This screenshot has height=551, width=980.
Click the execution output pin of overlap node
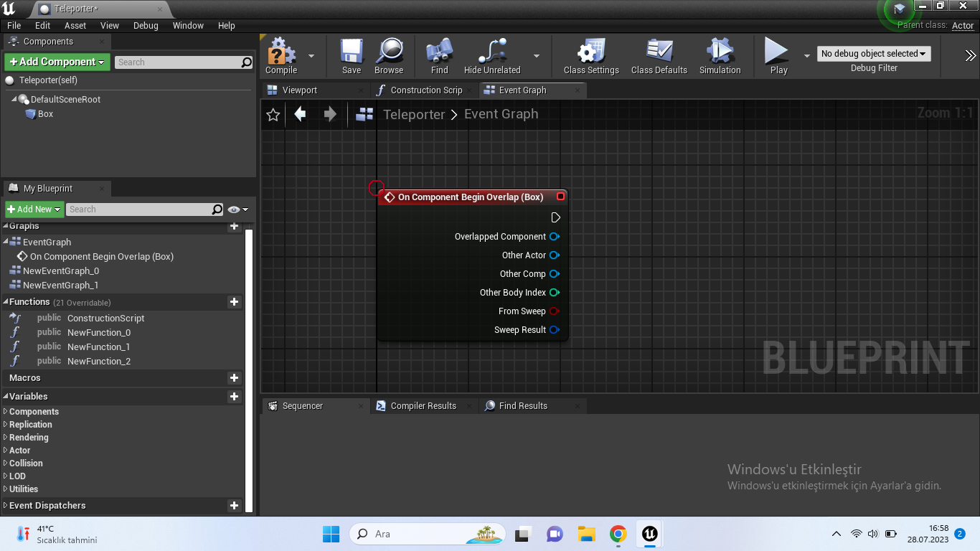pyautogui.click(x=556, y=217)
